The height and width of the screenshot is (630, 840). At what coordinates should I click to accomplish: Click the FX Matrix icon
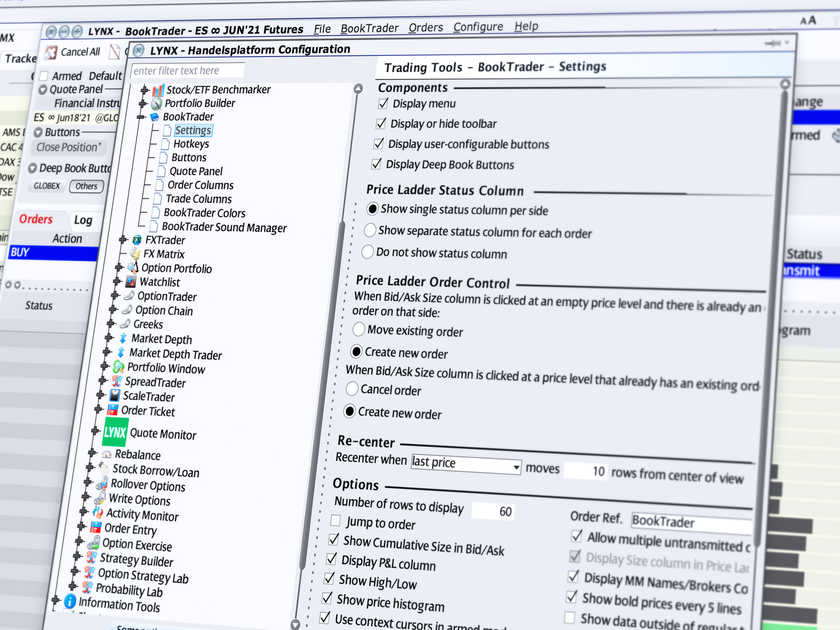135,254
